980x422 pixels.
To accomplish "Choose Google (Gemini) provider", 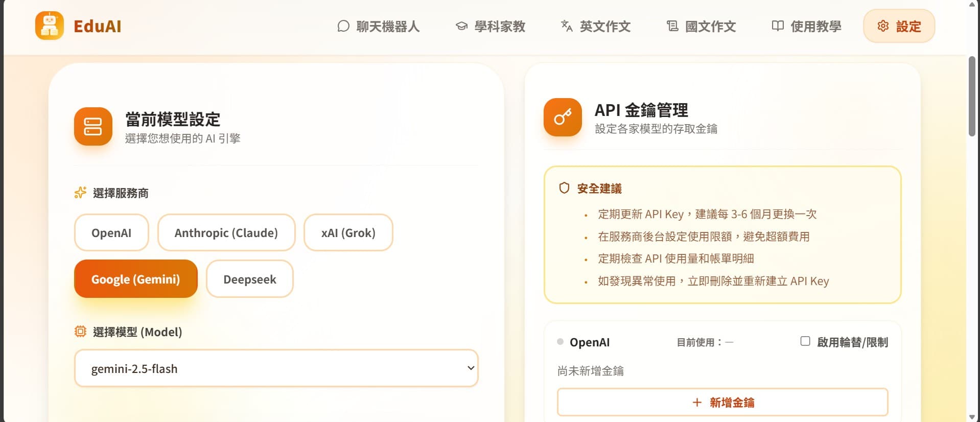I will 136,279.
